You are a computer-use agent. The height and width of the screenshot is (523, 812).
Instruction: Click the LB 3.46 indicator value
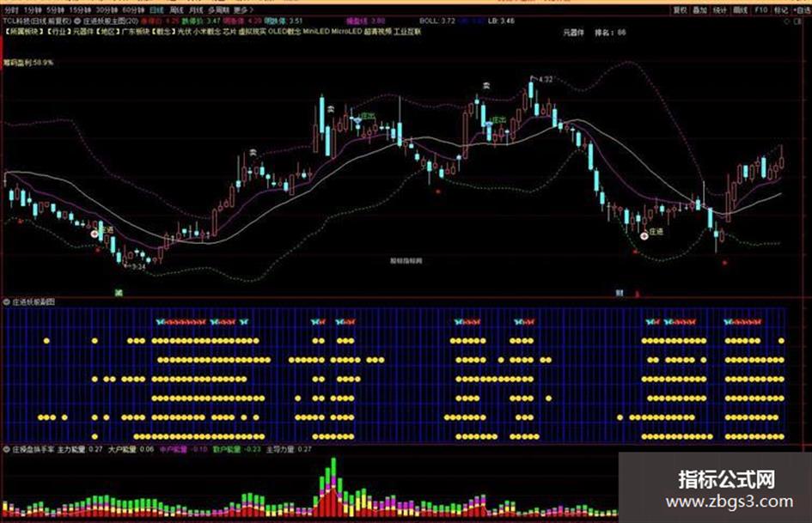click(501, 21)
